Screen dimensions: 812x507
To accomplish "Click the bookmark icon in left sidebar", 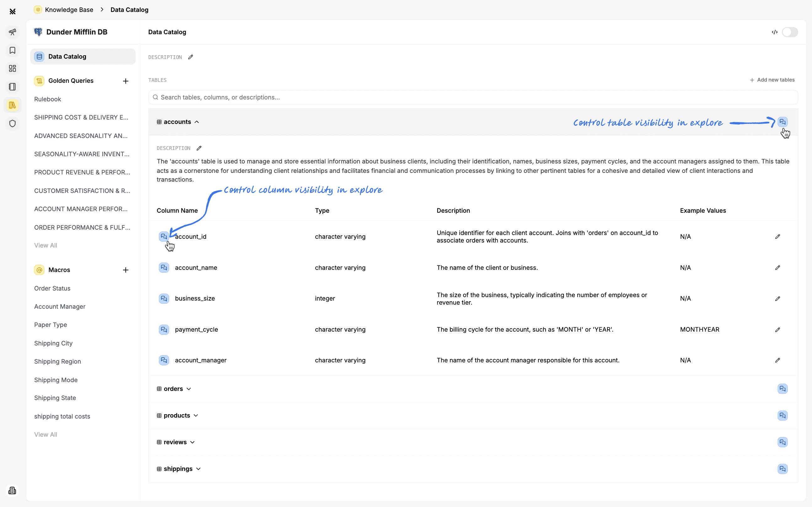I will pyautogui.click(x=13, y=50).
